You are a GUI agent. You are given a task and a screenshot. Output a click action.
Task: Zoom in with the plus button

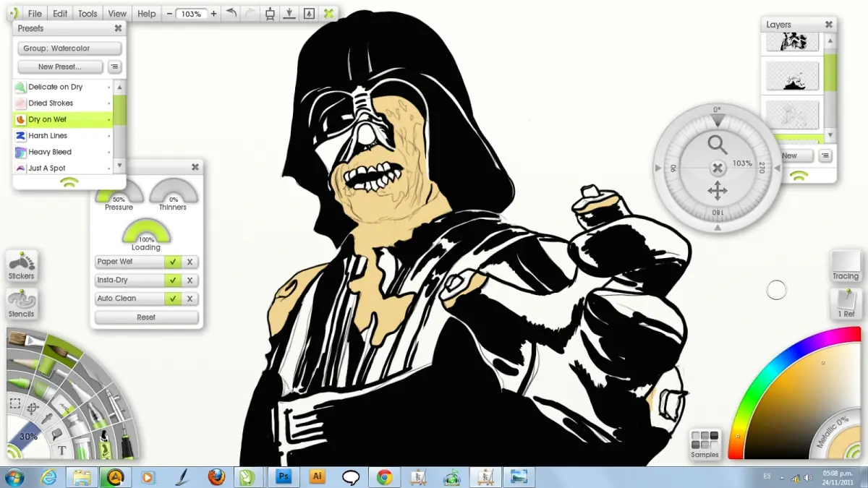point(213,14)
